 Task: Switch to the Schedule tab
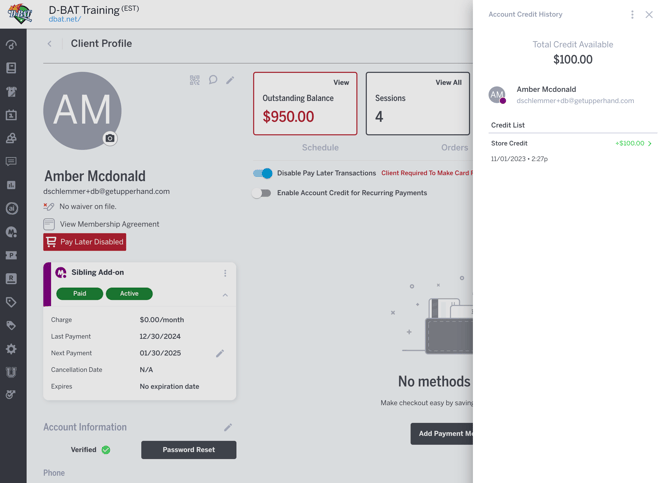(320, 147)
